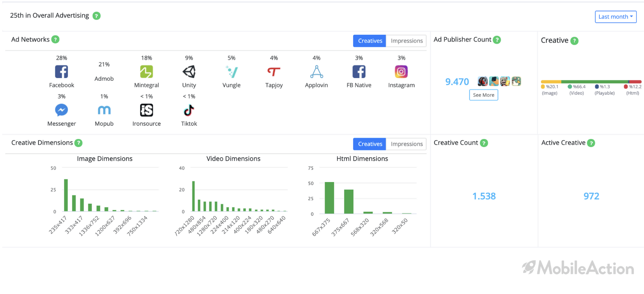Click the 1.538 creative count value
644x294 pixels.
click(484, 196)
